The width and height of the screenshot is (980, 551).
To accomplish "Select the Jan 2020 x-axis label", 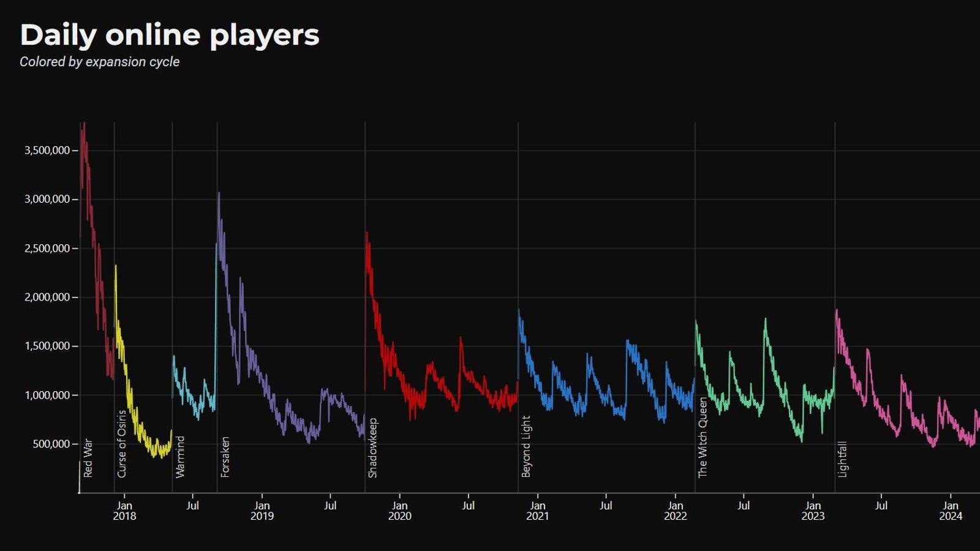I will [x=399, y=511].
